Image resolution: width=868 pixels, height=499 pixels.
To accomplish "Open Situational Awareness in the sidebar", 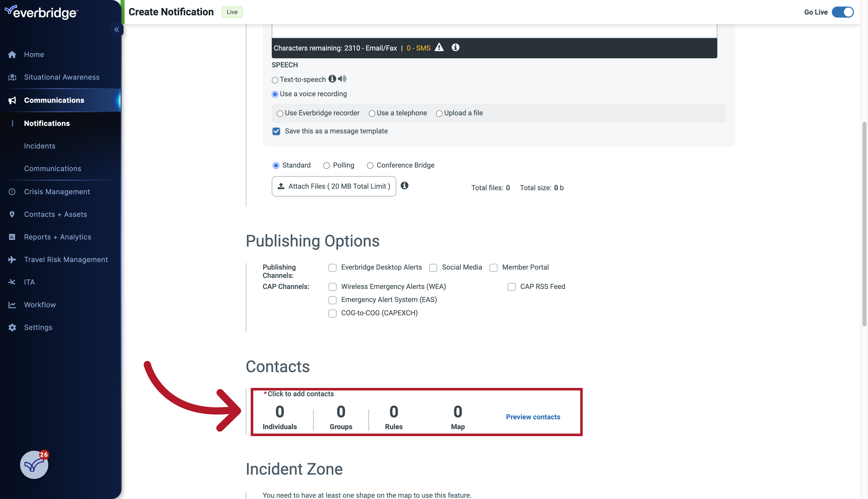I will pos(62,77).
